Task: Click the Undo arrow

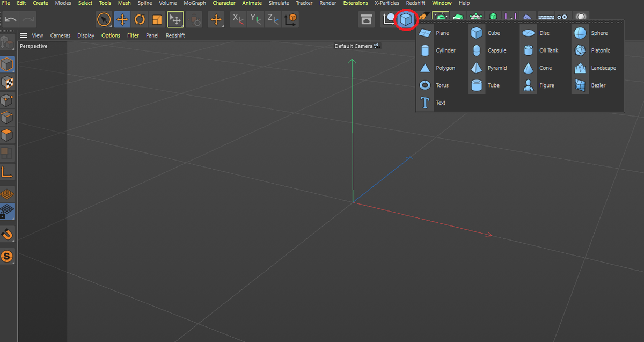Action: click(11, 20)
